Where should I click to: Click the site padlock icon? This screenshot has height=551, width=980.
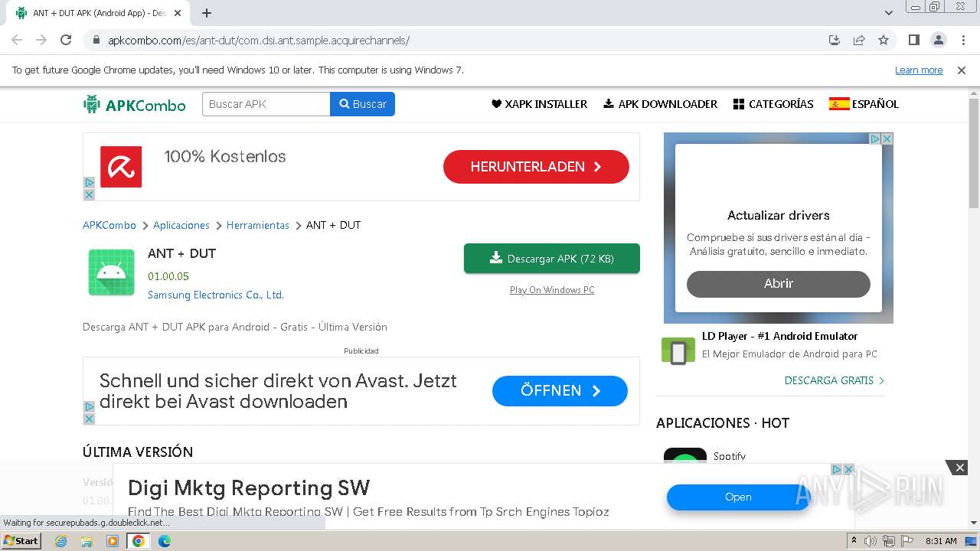96,41
